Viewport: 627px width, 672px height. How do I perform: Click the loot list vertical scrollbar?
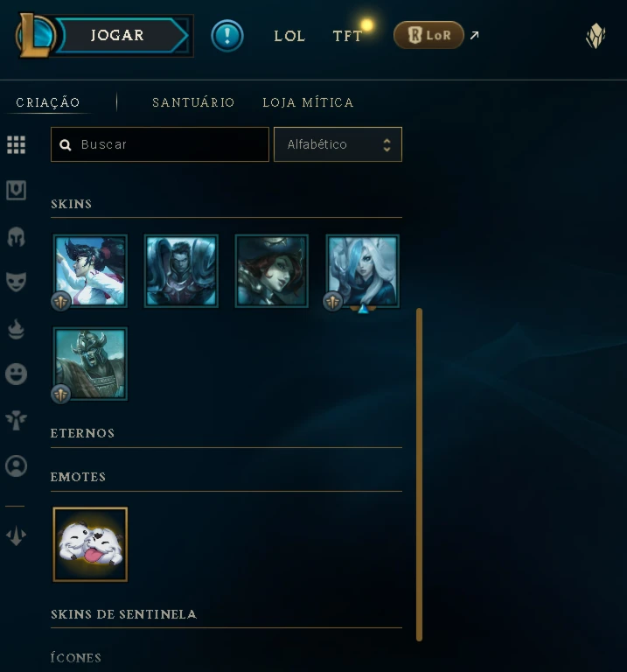[x=419, y=474]
